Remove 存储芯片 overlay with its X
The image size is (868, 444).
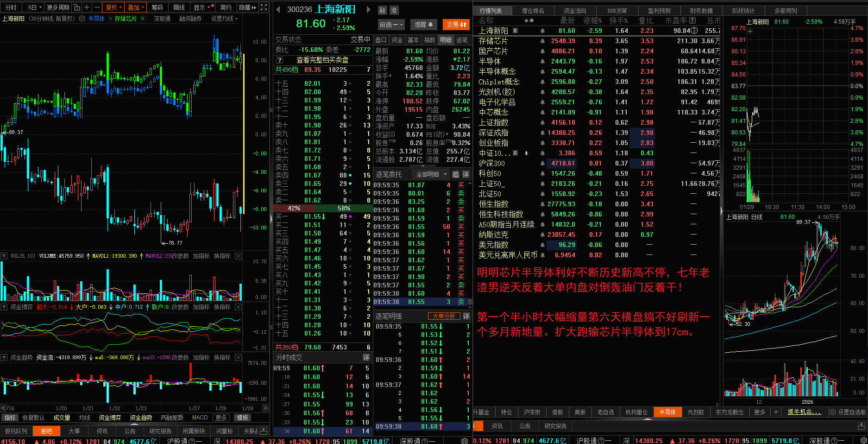click(x=142, y=19)
